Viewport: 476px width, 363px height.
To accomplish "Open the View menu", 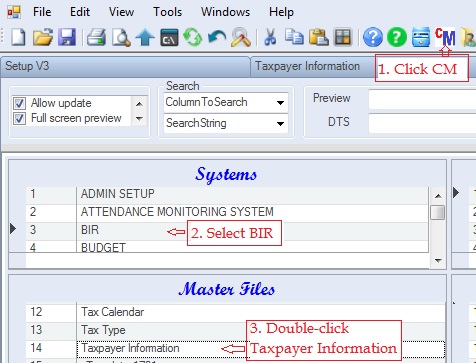I will [x=121, y=12].
